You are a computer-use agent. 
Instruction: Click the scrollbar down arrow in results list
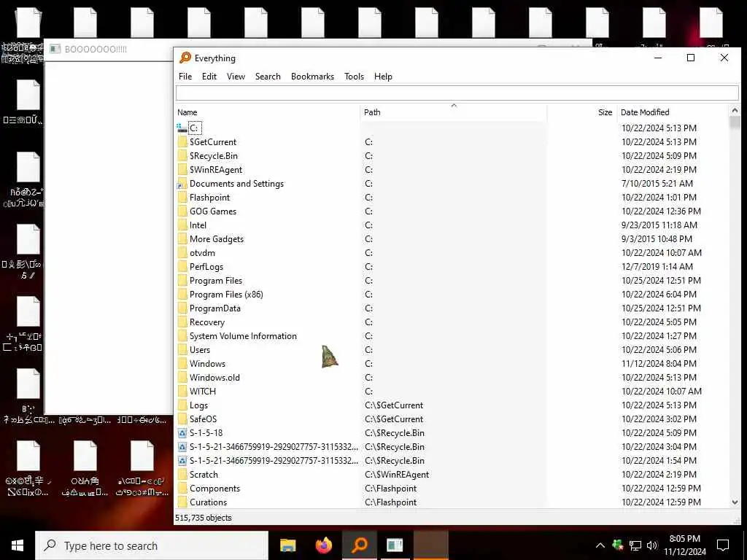pos(735,502)
